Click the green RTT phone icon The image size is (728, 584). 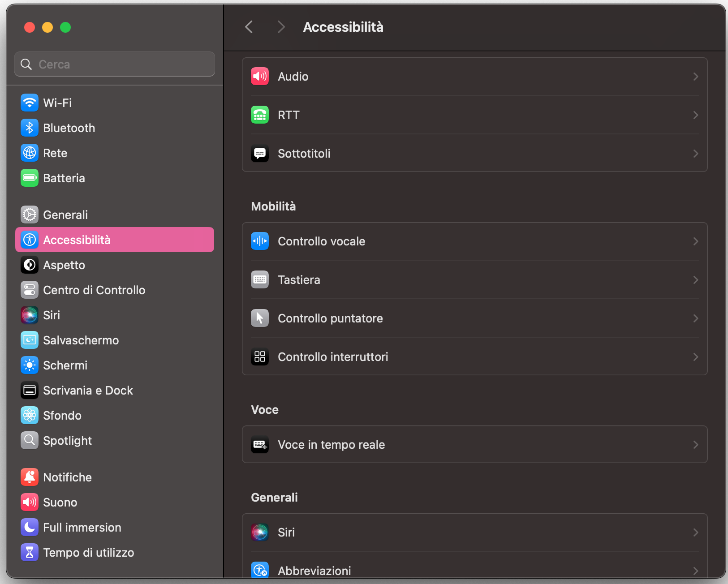[x=260, y=115]
